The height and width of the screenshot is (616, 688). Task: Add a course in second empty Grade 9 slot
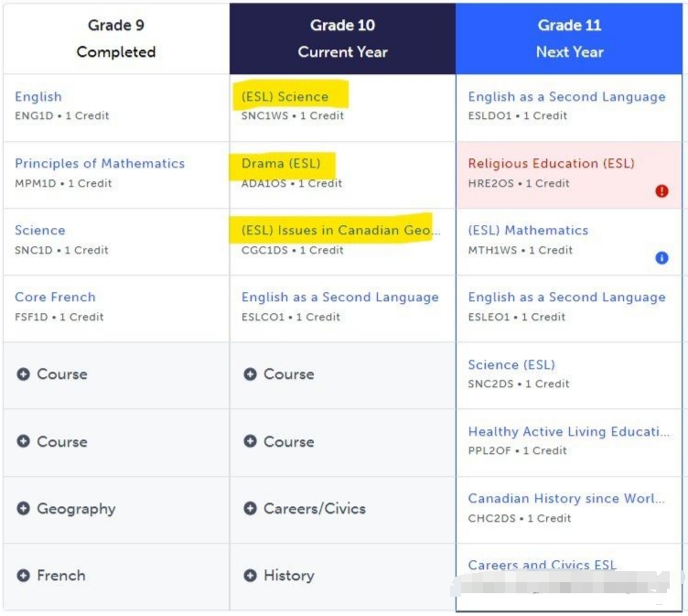pyautogui.click(x=116, y=442)
